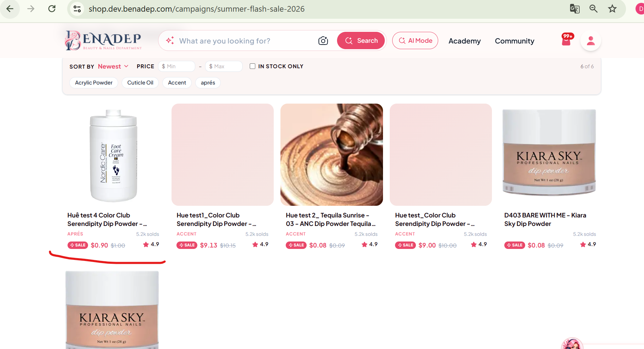Viewport: 644px width, 349px height.
Task: Filter by Acrylic Powder
Action: [94, 83]
